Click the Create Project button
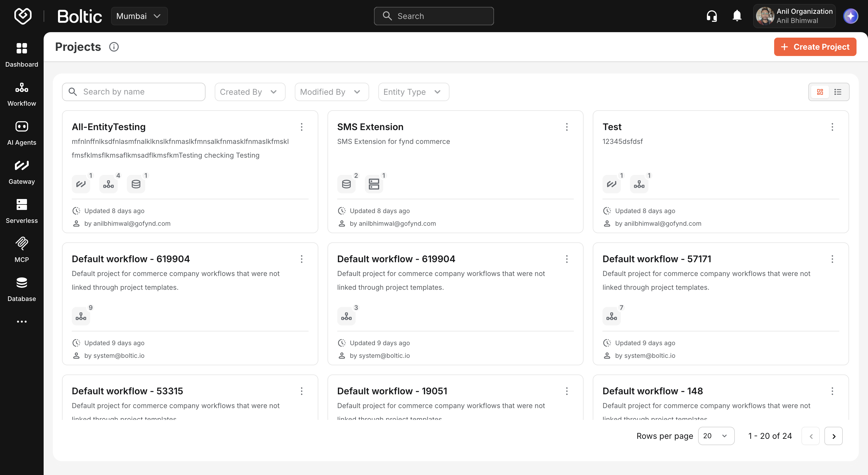The width and height of the screenshot is (868, 475). (x=815, y=47)
